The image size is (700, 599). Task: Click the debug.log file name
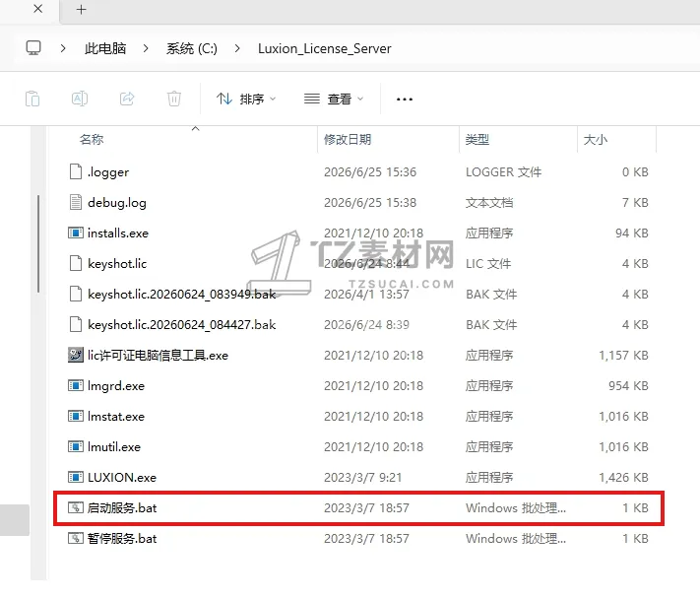117,203
